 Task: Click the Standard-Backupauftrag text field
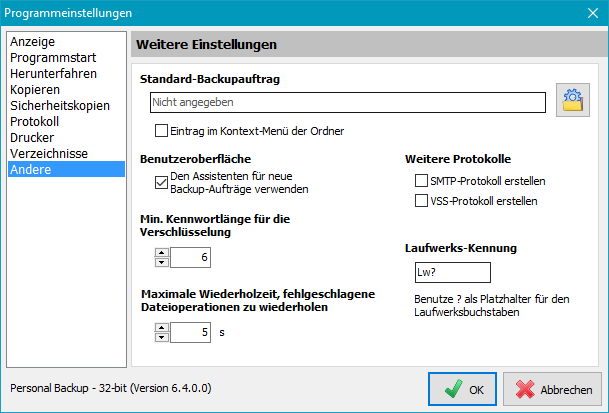tap(348, 102)
